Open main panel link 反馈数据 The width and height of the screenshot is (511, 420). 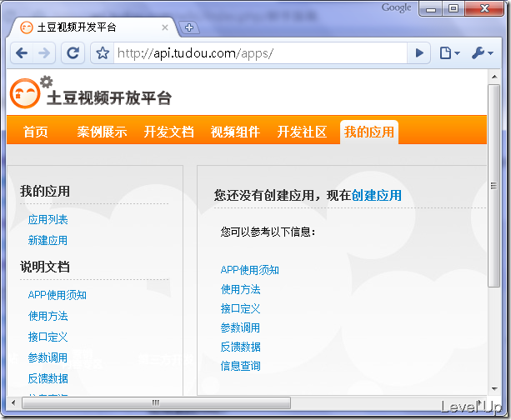(x=241, y=347)
